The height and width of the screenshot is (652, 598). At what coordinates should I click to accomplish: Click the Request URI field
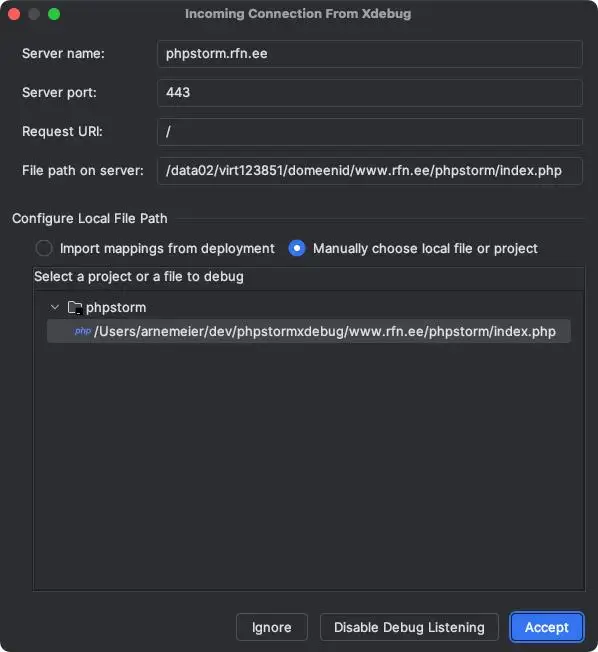(x=370, y=132)
